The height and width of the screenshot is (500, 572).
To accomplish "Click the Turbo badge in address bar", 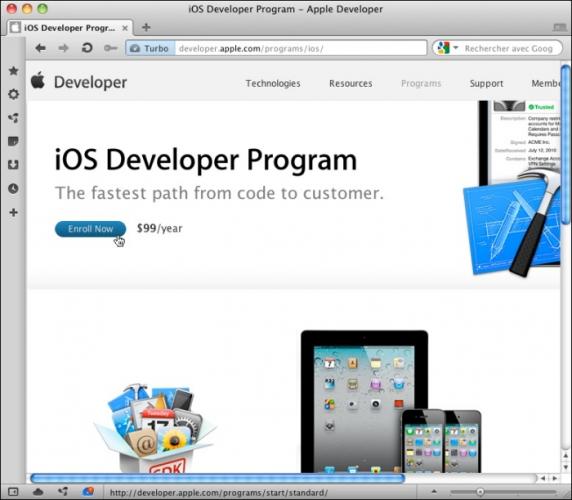I will click(x=150, y=48).
